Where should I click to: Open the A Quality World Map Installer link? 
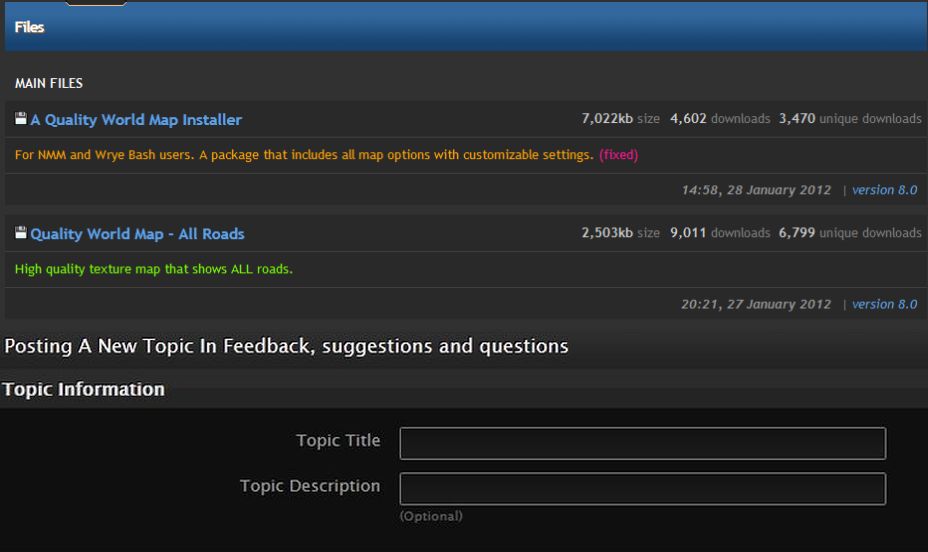pos(136,120)
